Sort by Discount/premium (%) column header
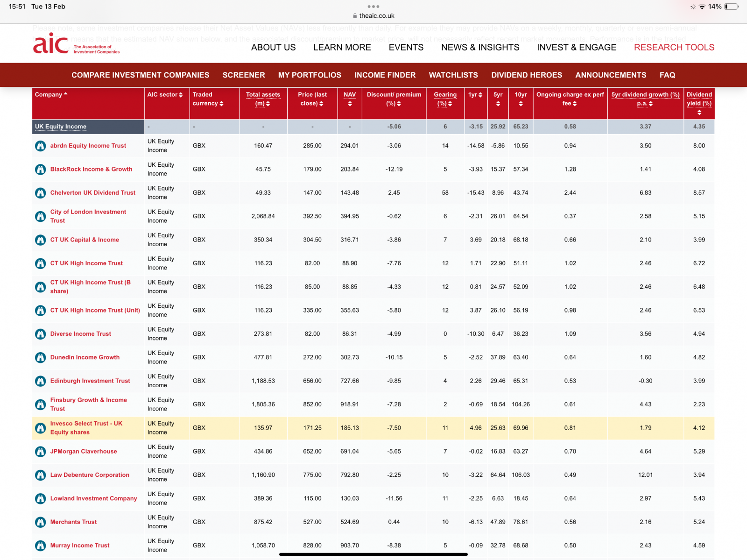747x560 pixels. point(394,99)
